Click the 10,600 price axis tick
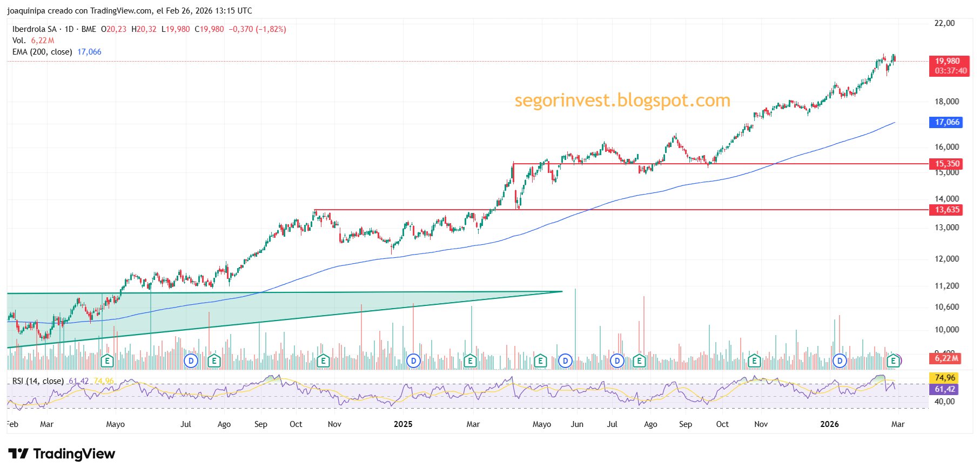This screenshot has height=474, width=980. click(947, 307)
